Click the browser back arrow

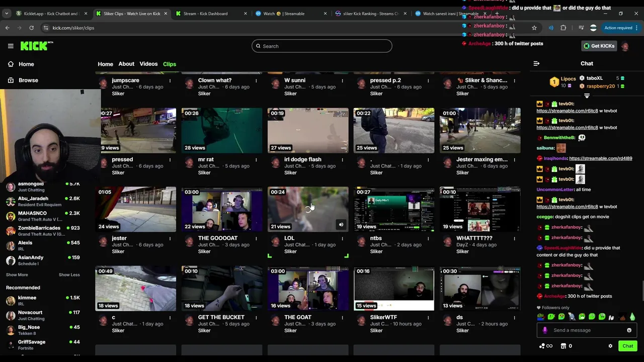click(x=8, y=28)
